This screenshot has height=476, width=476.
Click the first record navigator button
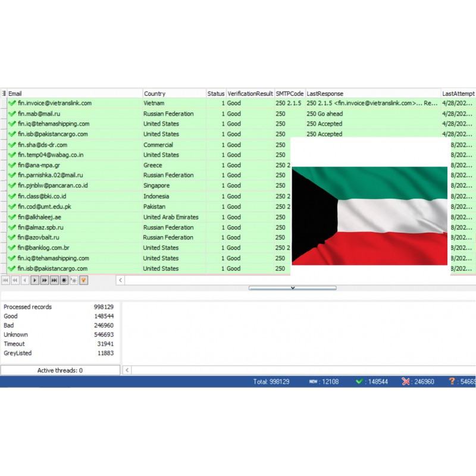point(5,280)
